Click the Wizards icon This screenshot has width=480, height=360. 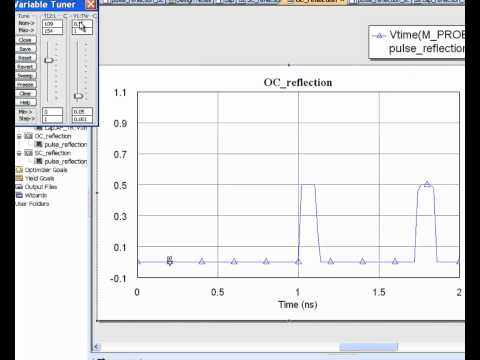point(19,195)
